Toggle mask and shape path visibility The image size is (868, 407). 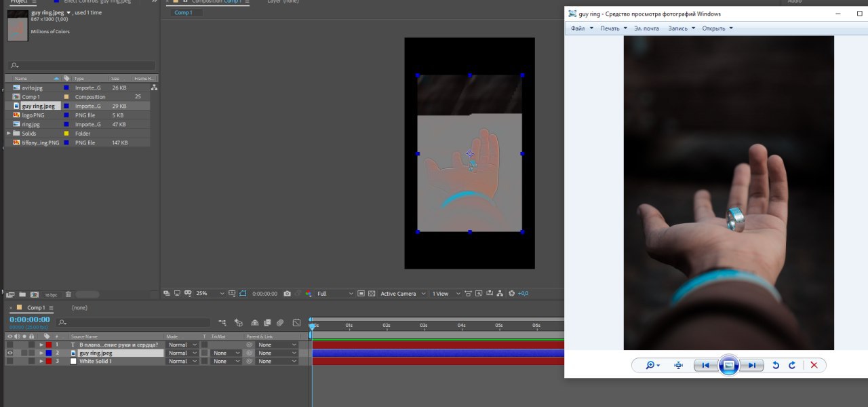coord(242,294)
